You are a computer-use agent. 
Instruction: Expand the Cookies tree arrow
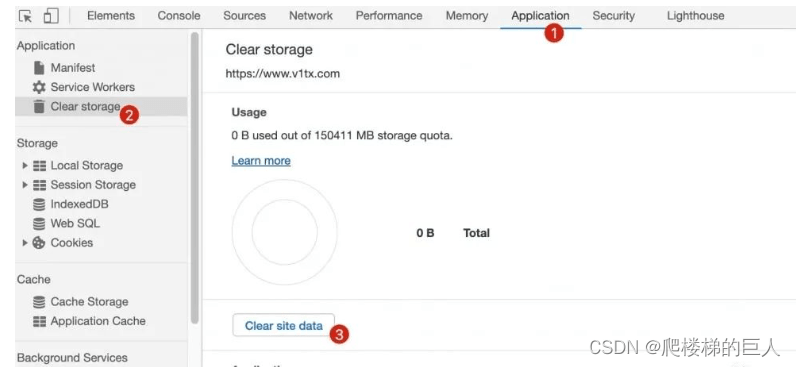[25, 243]
